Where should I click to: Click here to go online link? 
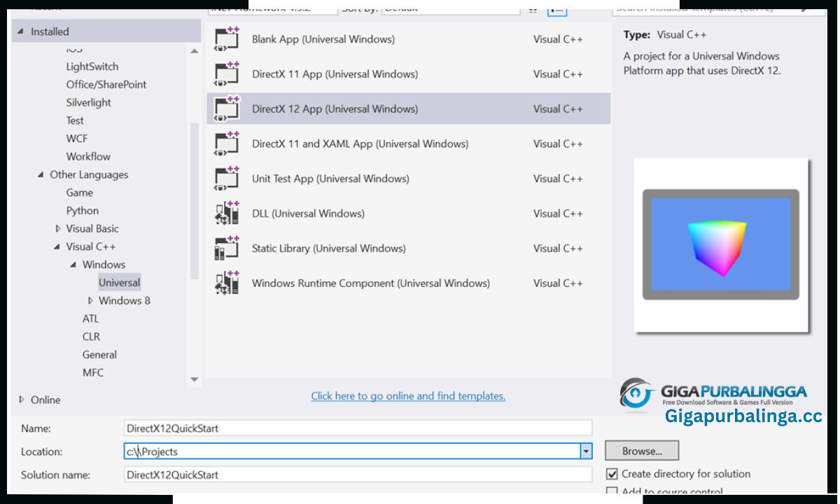tap(408, 396)
